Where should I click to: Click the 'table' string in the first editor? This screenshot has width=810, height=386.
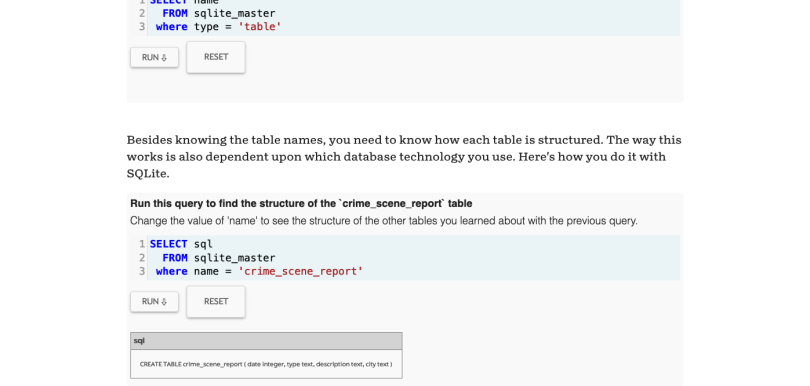(x=259, y=27)
